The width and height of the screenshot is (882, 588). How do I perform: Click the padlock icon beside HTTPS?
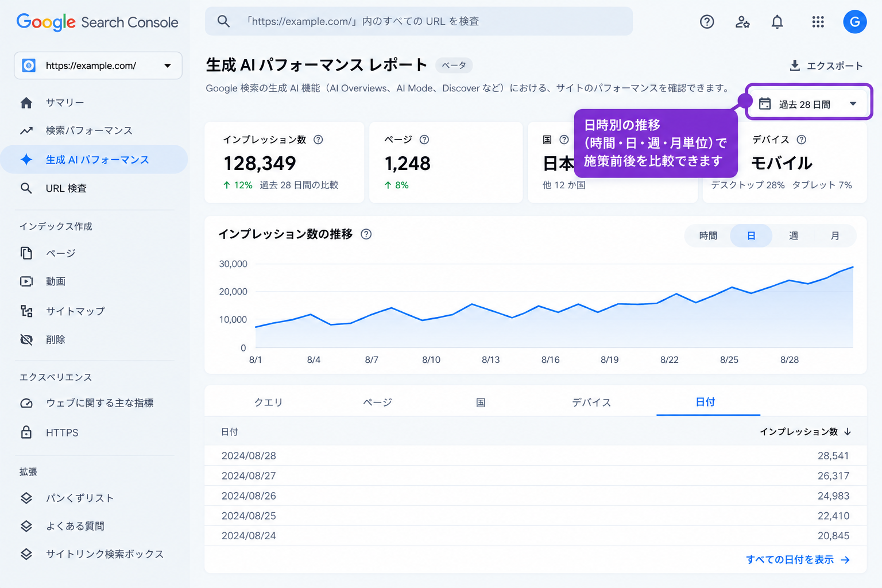click(26, 432)
